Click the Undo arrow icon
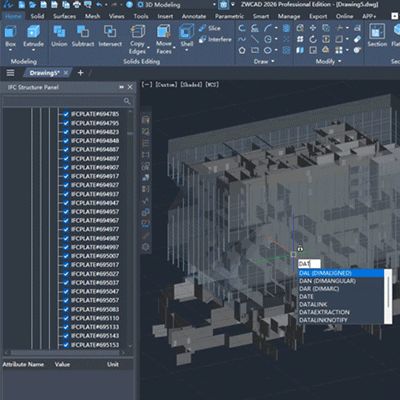400x400 pixels. [x=99, y=5]
